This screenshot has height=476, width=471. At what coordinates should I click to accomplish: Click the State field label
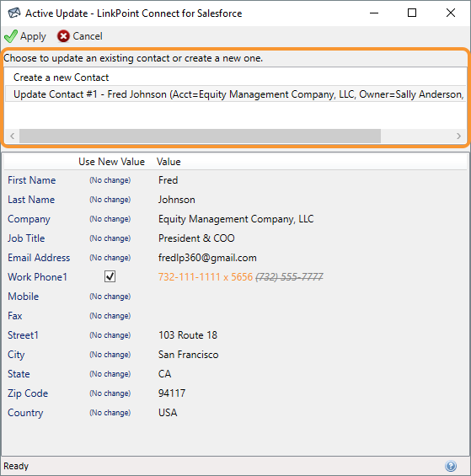coord(19,374)
